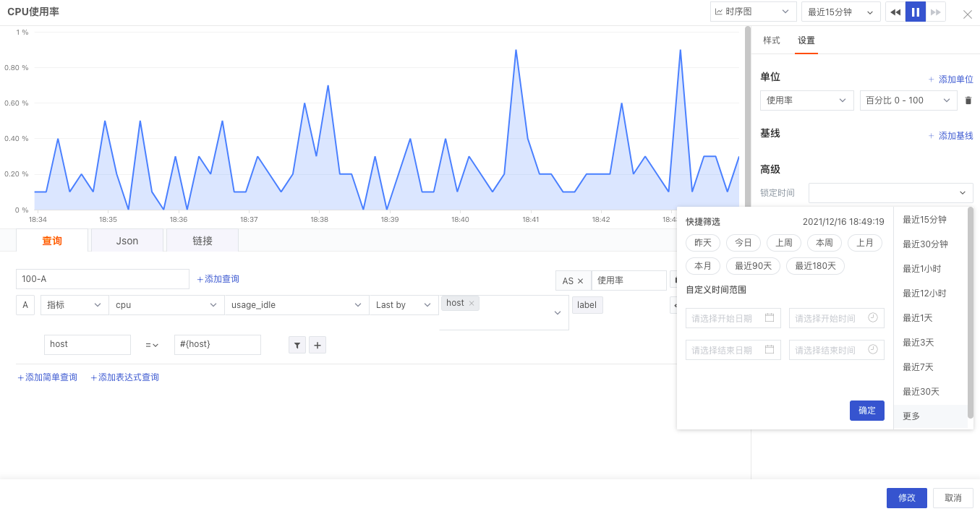Viewport: 980px width, 514px height.
Task: Switch to the 样式 tab
Action: click(772, 40)
